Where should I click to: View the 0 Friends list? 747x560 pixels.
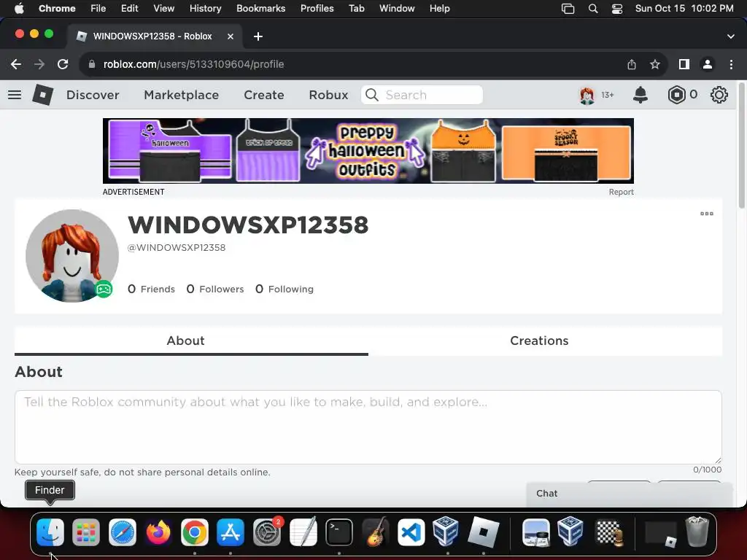152,289
